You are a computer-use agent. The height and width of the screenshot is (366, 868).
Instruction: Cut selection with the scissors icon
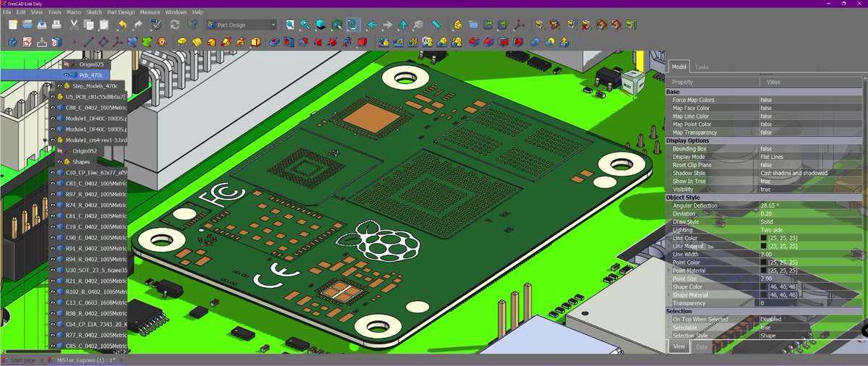(75, 25)
